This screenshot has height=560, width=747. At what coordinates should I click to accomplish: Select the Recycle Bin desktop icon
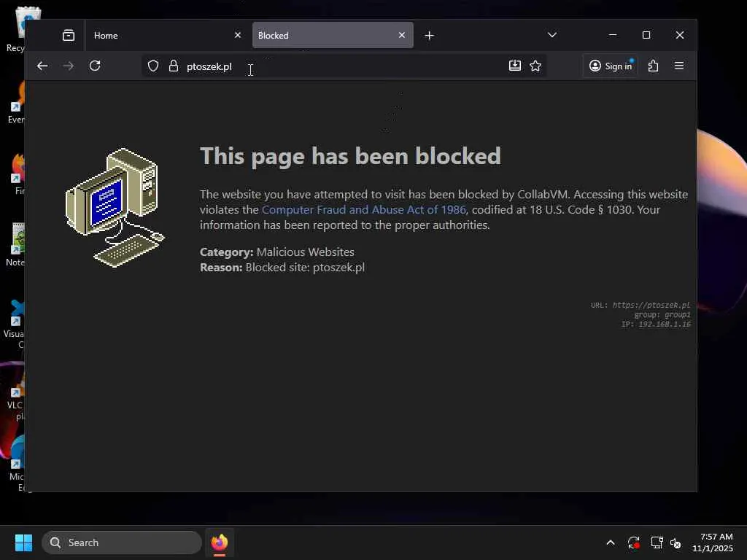[16, 29]
